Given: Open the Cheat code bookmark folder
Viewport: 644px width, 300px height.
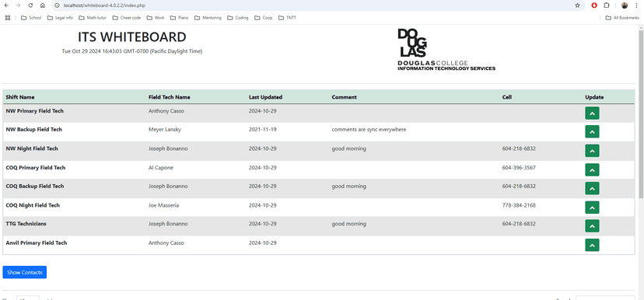Looking at the screenshot, I should [x=127, y=18].
